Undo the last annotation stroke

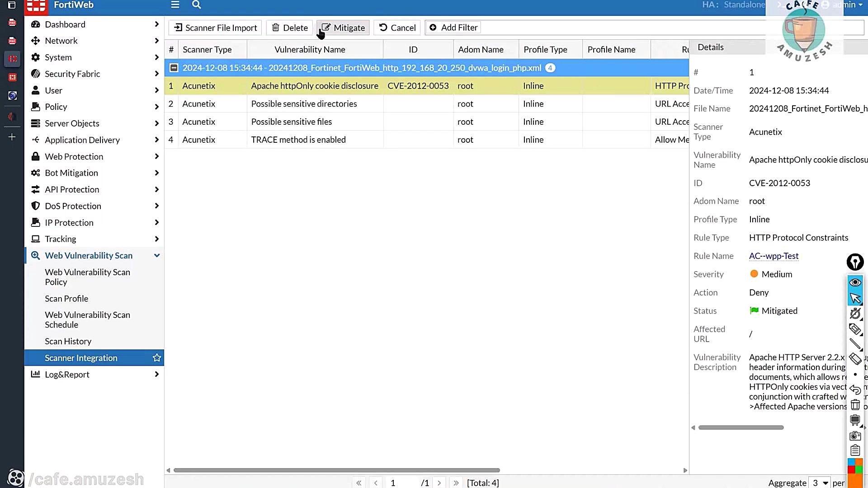[x=855, y=389]
